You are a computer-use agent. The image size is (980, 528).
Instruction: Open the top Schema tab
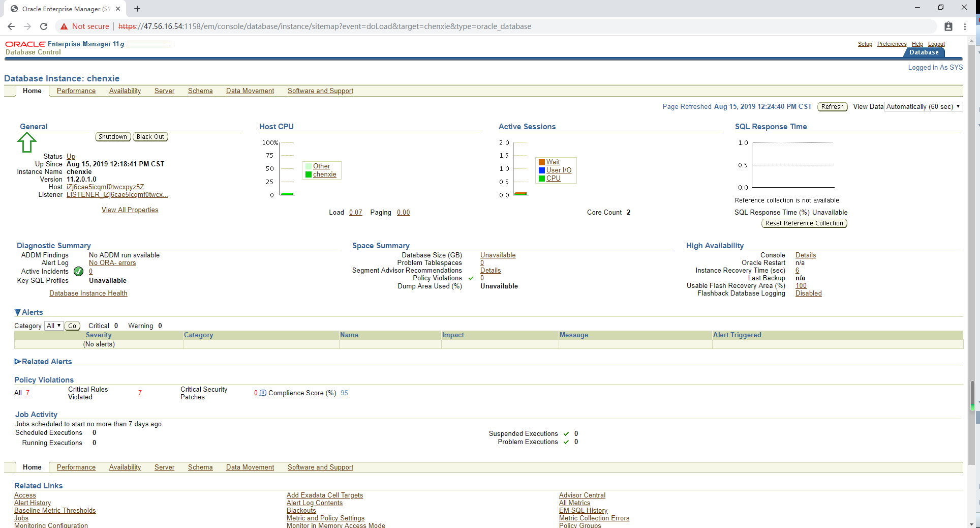[200, 91]
